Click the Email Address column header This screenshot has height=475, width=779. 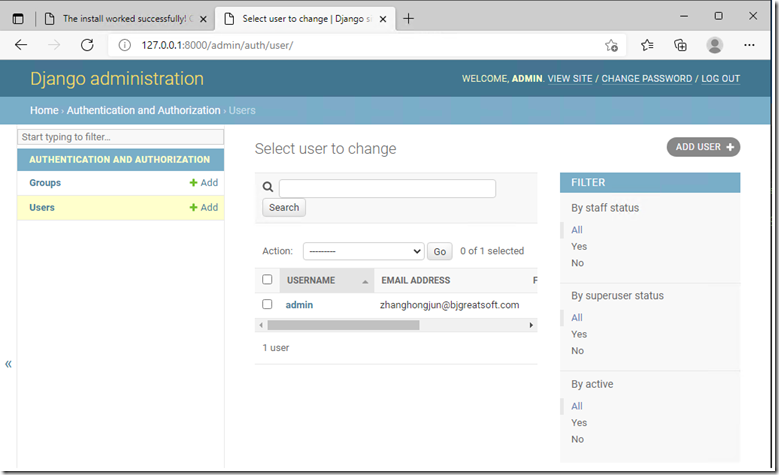[416, 280]
